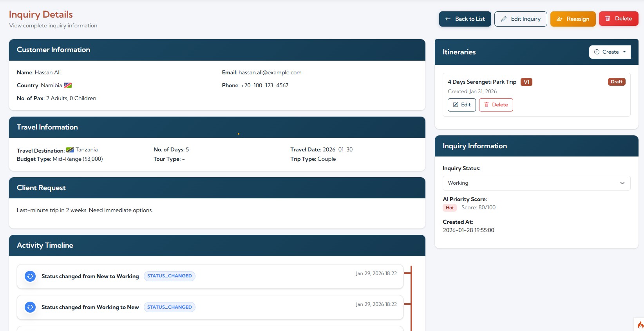Delete the 4 Days Serengeti Park Trip itinerary
This screenshot has width=644, height=331.
(x=496, y=105)
